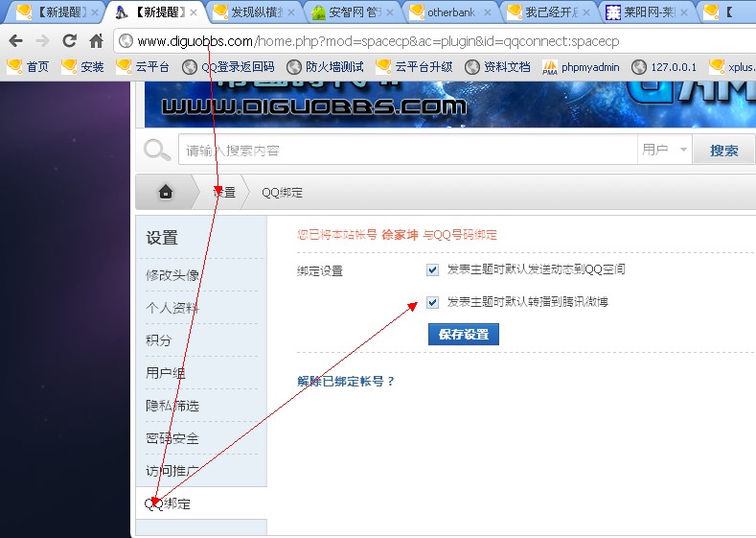Click the WWW.DIGUOBBS.COM site banner

[449, 105]
